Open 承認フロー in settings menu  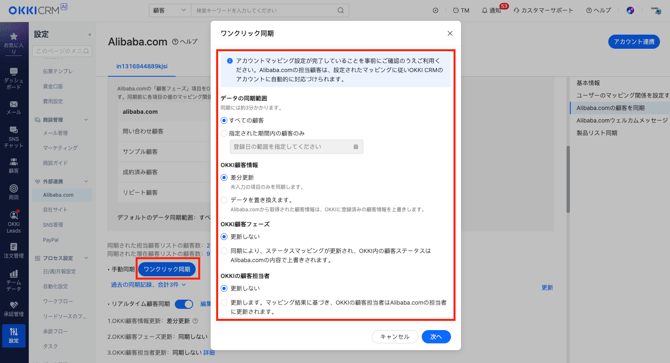[55, 331]
